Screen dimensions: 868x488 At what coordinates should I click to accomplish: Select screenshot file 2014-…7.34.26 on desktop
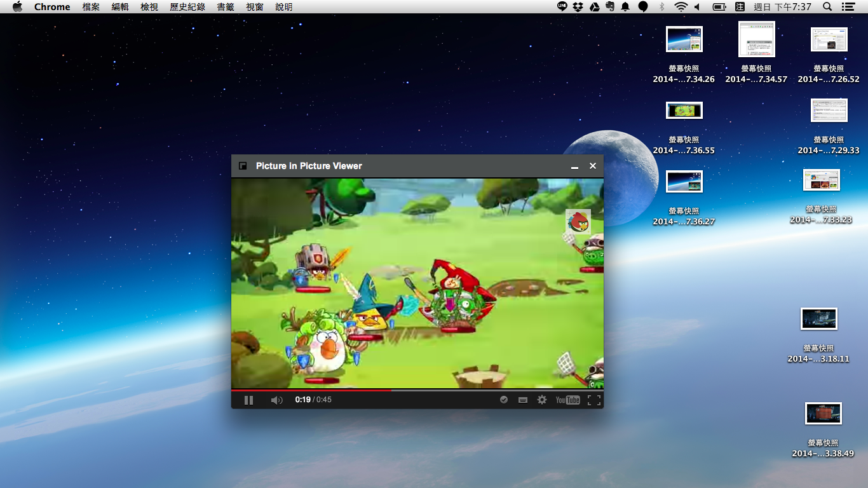click(x=684, y=55)
